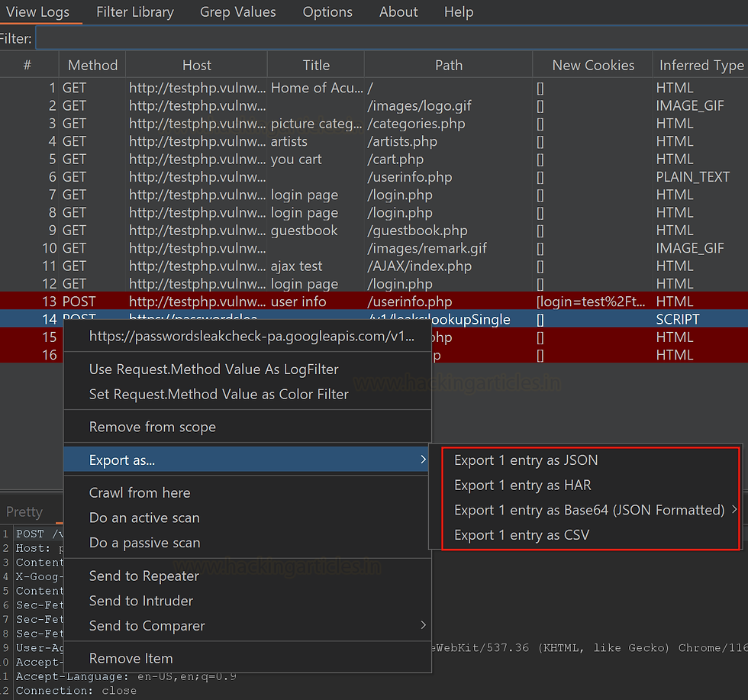Click the Accept-Language header line

click(x=126, y=676)
